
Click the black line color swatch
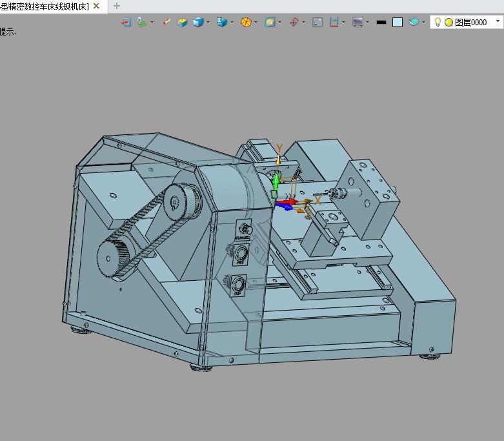click(x=381, y=22)
